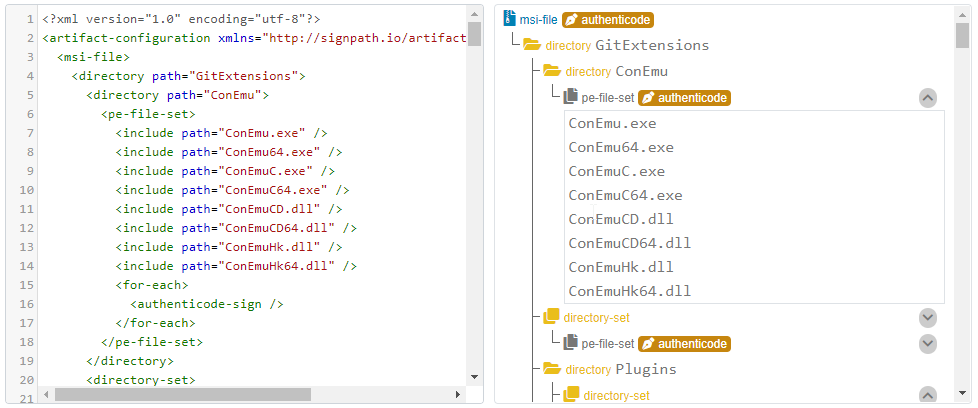This screenshot has width=978, height=408.
Task: Click the ConEmu directory folder icon
Action: 553,71
